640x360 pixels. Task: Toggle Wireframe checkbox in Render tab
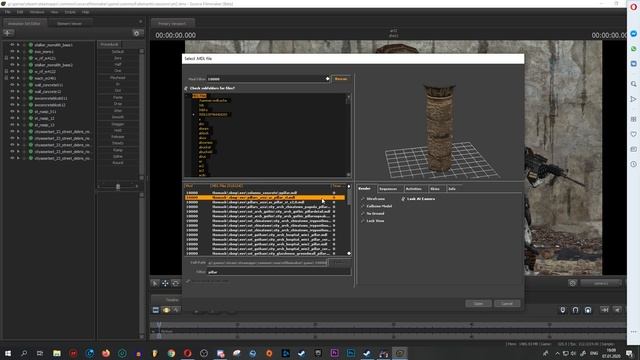362,199
